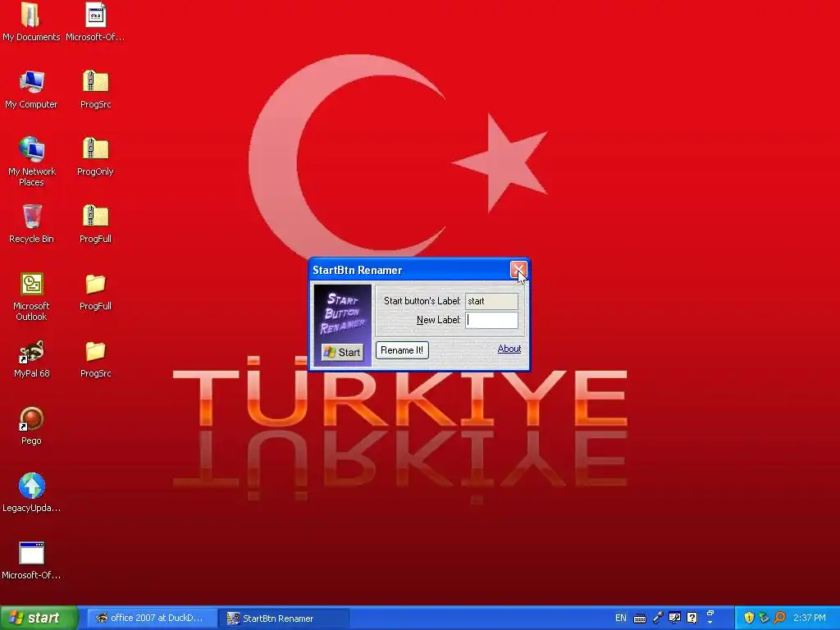
Task: Select the Recycle Bin icon
Action: (x=32, y=224)
